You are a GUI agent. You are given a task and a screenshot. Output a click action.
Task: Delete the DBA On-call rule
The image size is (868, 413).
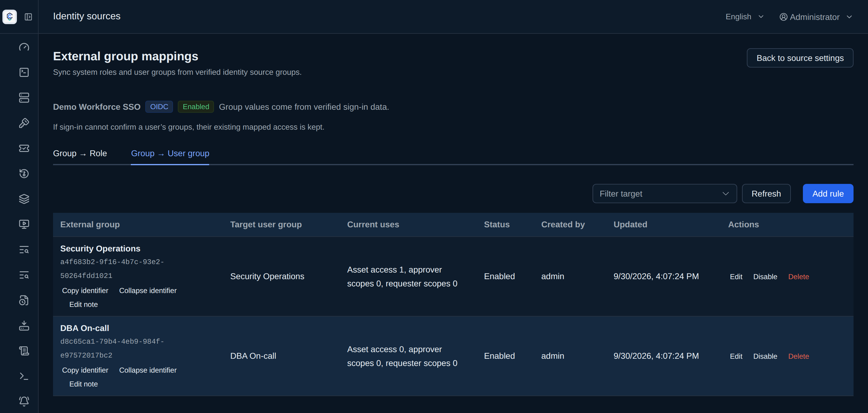pyautogui.click(x=798, y=356)
